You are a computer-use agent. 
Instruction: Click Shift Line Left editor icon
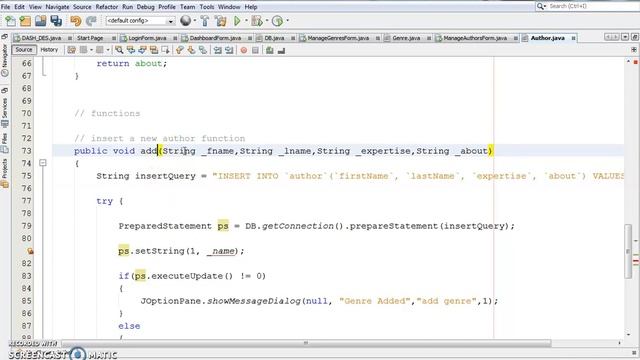click(x=218, y=50)
